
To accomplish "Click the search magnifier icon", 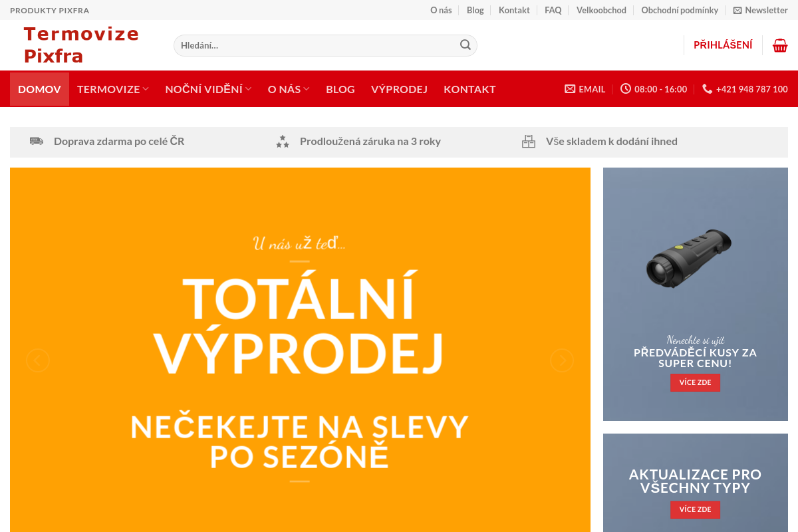I will [x=465, y=45].
